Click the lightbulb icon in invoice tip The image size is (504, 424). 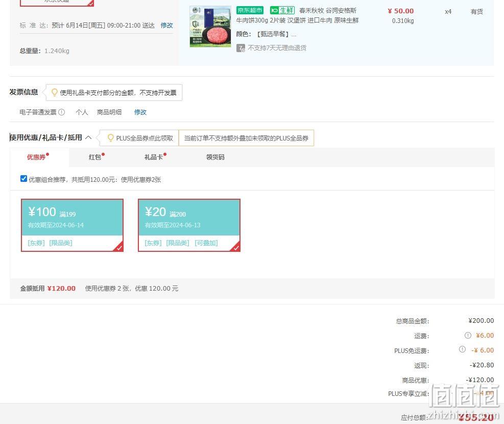[x=54, y=92]
